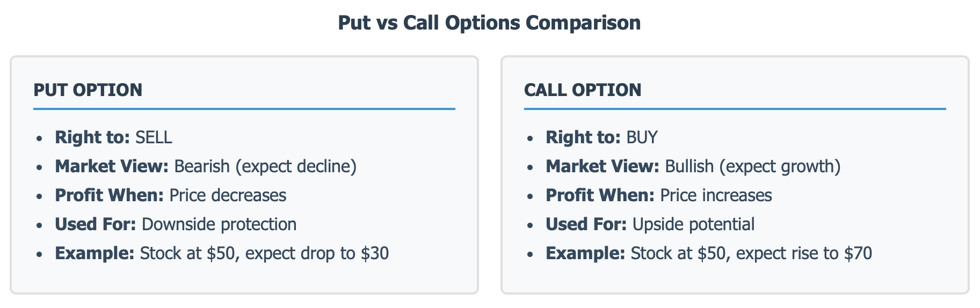980x308 pixels.
Task: Click the put option 'Right to: SELL' line
Action: coord(113,137)
